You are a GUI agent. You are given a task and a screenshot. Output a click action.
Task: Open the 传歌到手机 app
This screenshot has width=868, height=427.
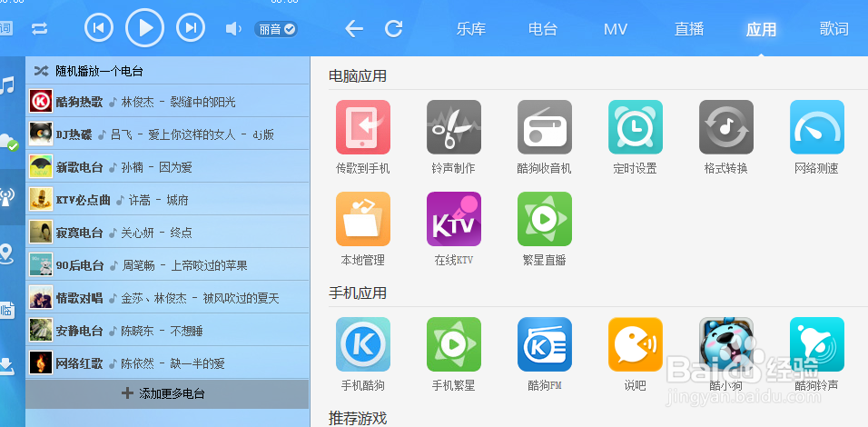click(x=362, y=127)
